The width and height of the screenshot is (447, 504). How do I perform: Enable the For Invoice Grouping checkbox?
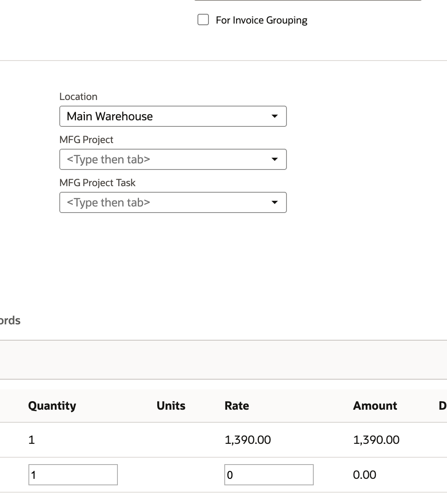pyautogui.click(x=203, y=20)
